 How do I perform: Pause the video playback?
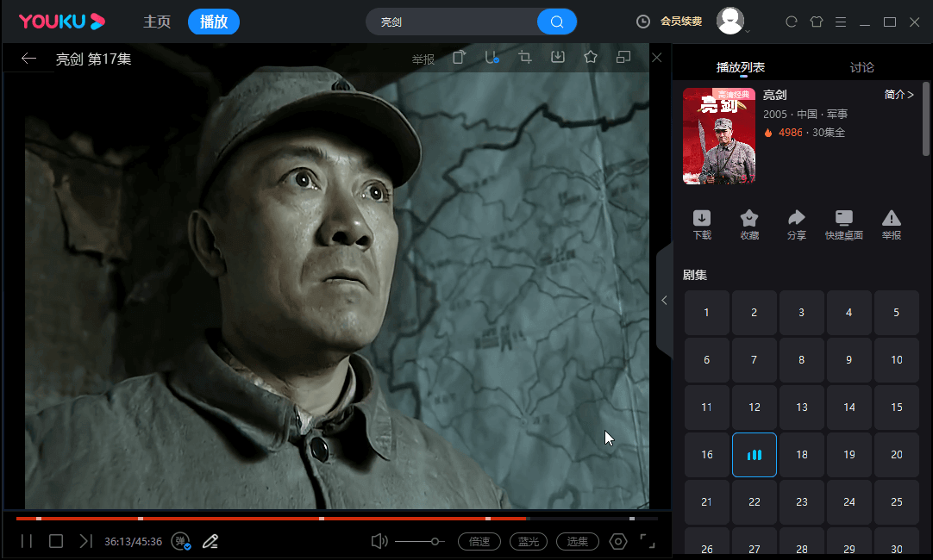[x=27, y=541]
